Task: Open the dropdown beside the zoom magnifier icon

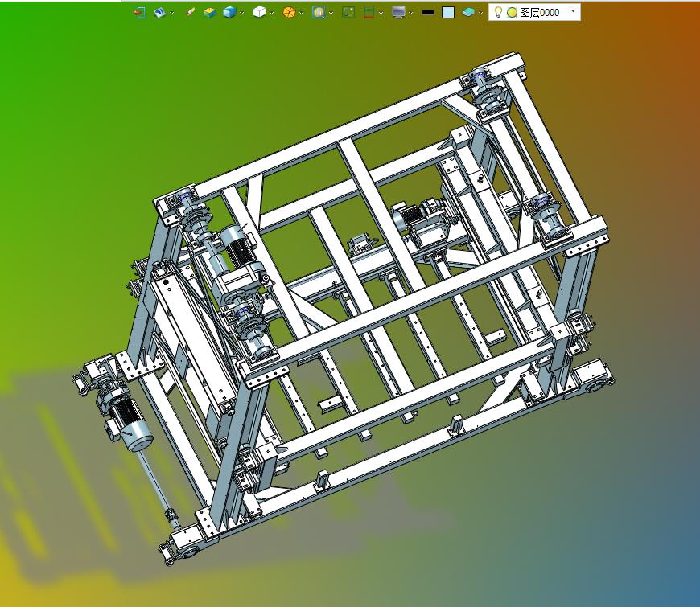Action: 331,13
